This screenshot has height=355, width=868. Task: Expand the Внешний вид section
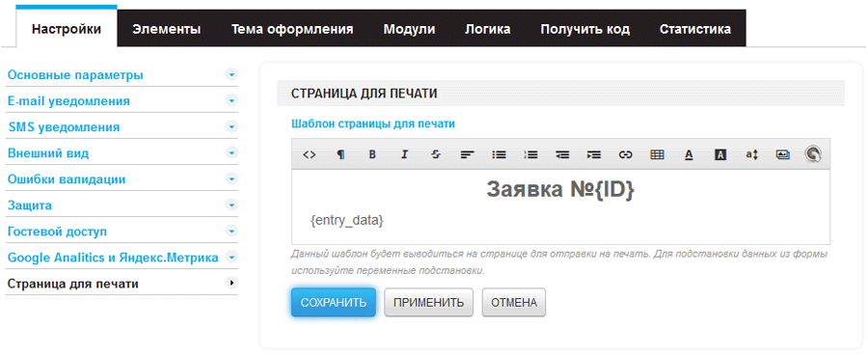click(x=231, y=152)
